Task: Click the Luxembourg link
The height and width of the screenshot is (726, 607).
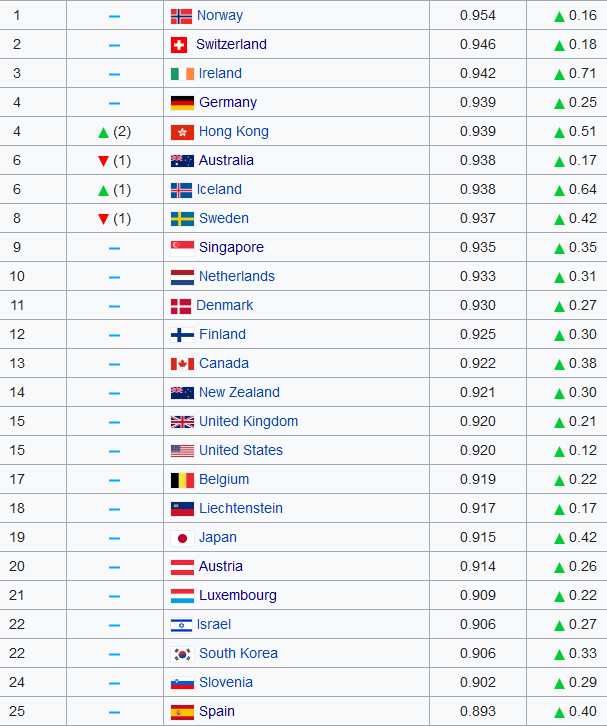Action: 238,596
